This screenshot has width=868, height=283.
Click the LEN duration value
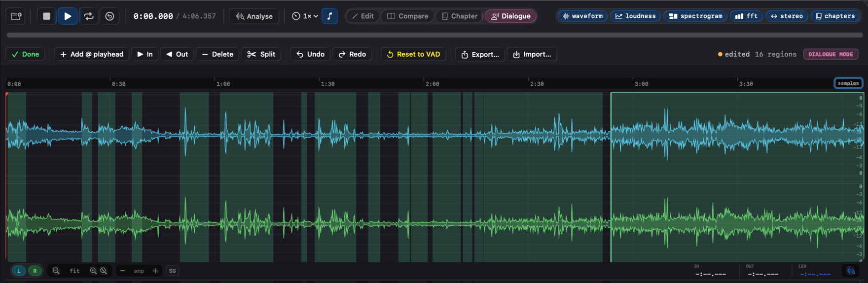pos(815,274)
